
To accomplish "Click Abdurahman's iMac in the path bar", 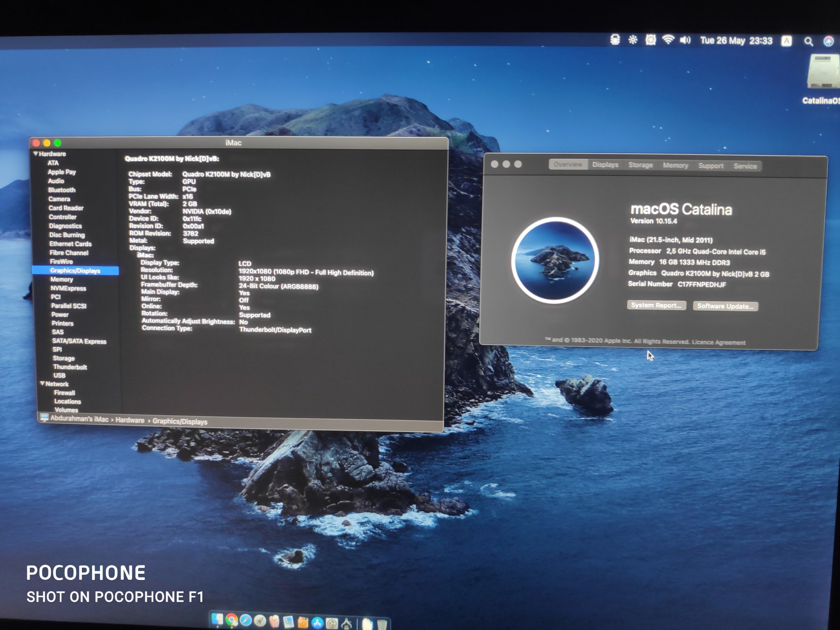I will [x=79, y=419].
